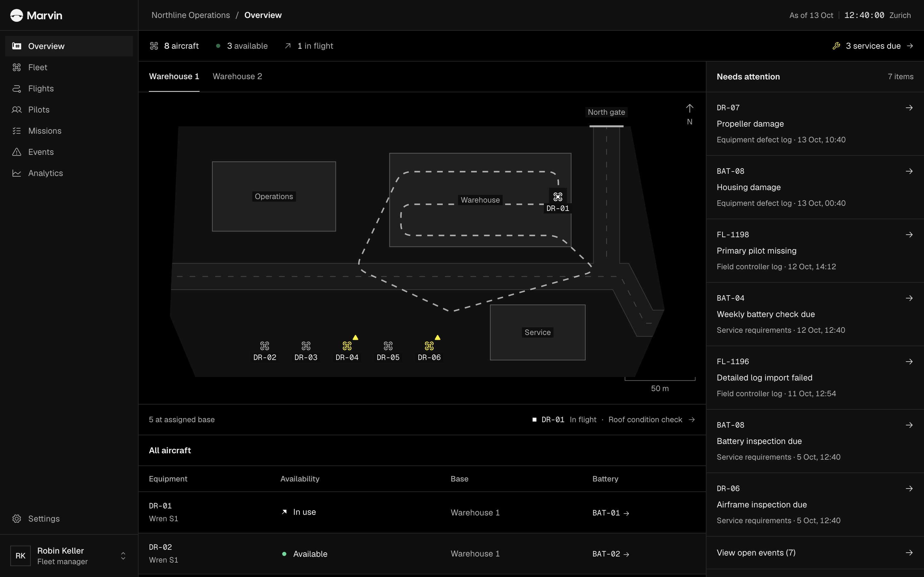Click View open events (7) link
Screen dimensions: 924x577
point(815,553)
